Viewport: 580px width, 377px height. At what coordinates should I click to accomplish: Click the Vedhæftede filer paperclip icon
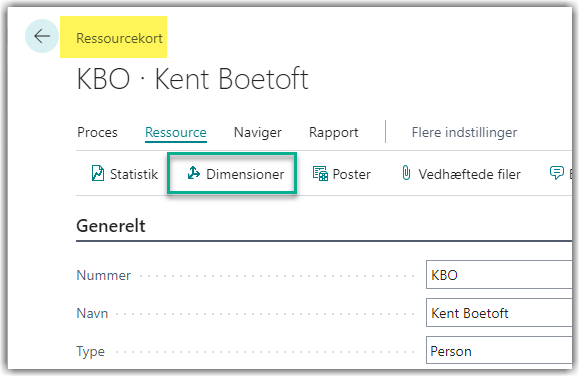tap(406, 173)
